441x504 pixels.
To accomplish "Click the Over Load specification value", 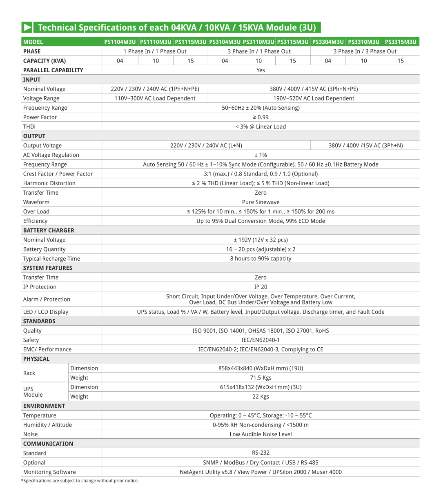I will point(261,211).
